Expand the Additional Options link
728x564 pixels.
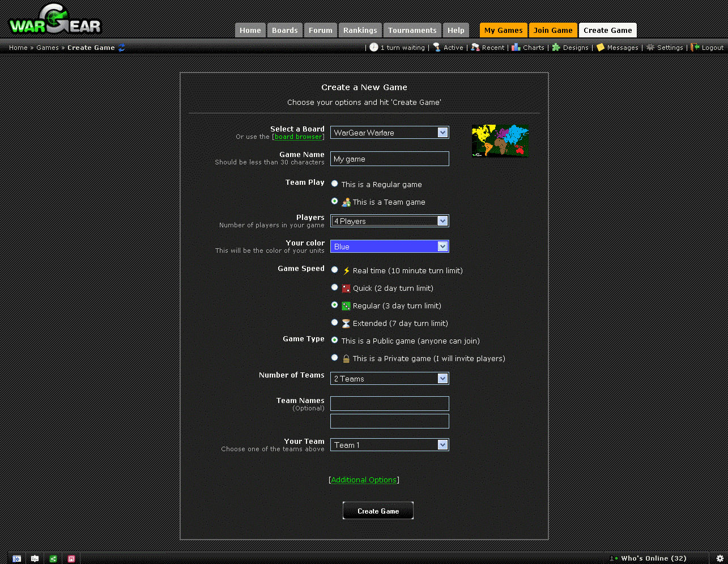[x=364, y=480]
